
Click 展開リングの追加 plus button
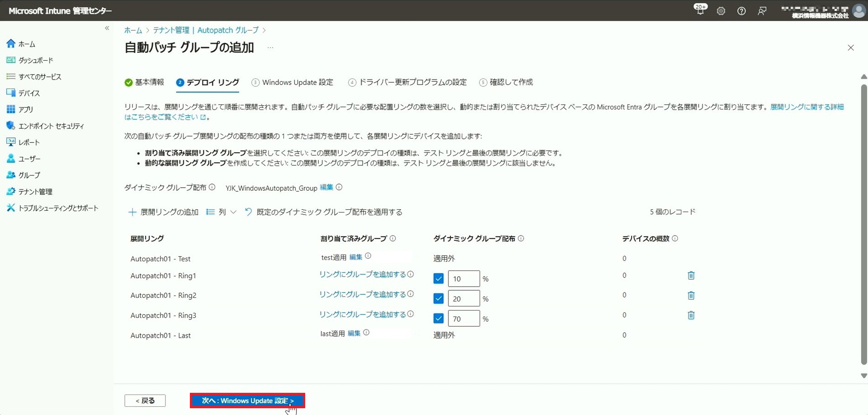(x=164, y=212)
